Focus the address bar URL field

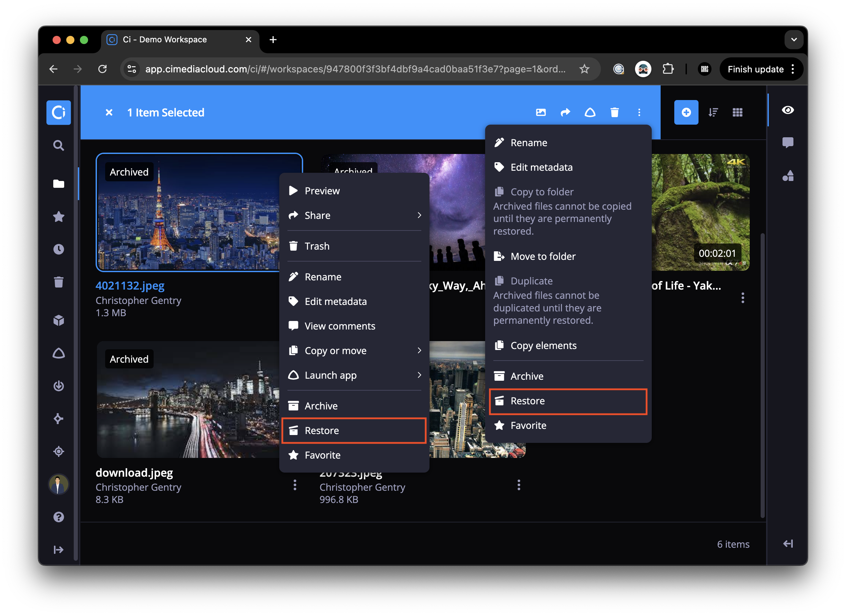click(x=355, y=69)
